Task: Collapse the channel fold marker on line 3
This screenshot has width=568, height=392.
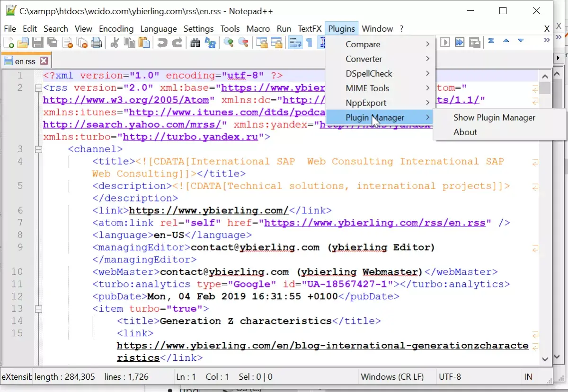Action: [38, 149]
